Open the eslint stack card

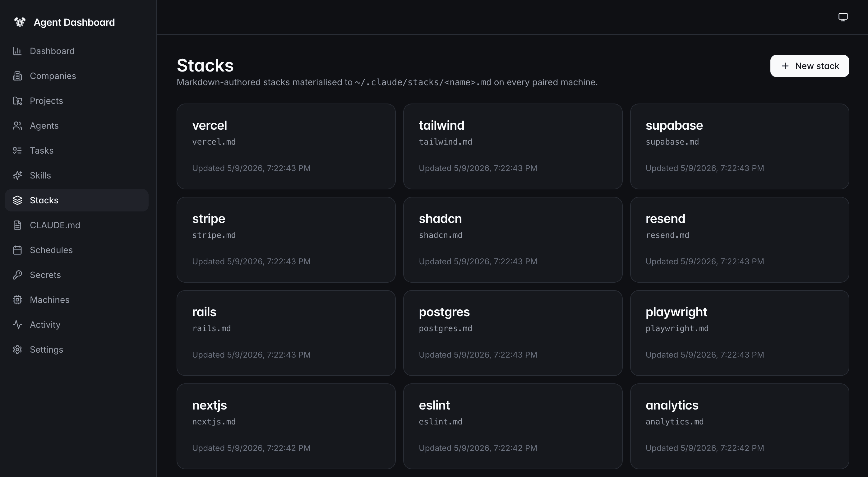513,426
